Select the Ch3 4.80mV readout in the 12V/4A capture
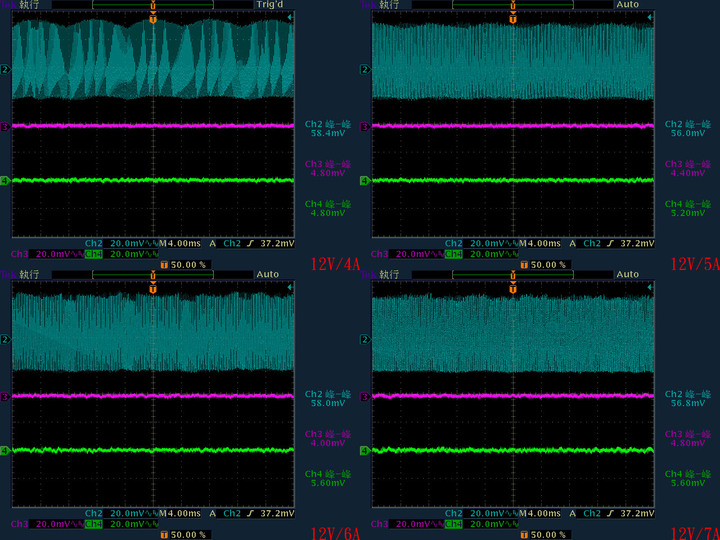This screenshot has height=540, width=720. 328,169
